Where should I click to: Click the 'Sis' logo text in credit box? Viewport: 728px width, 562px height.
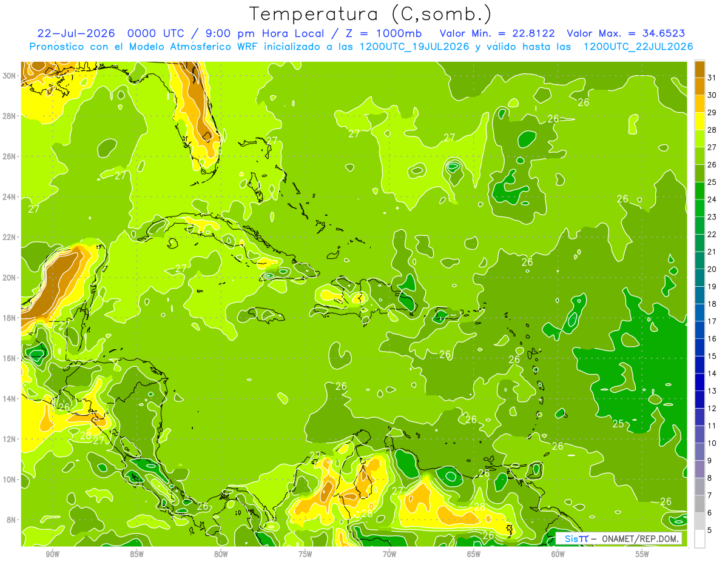point(571,538)
